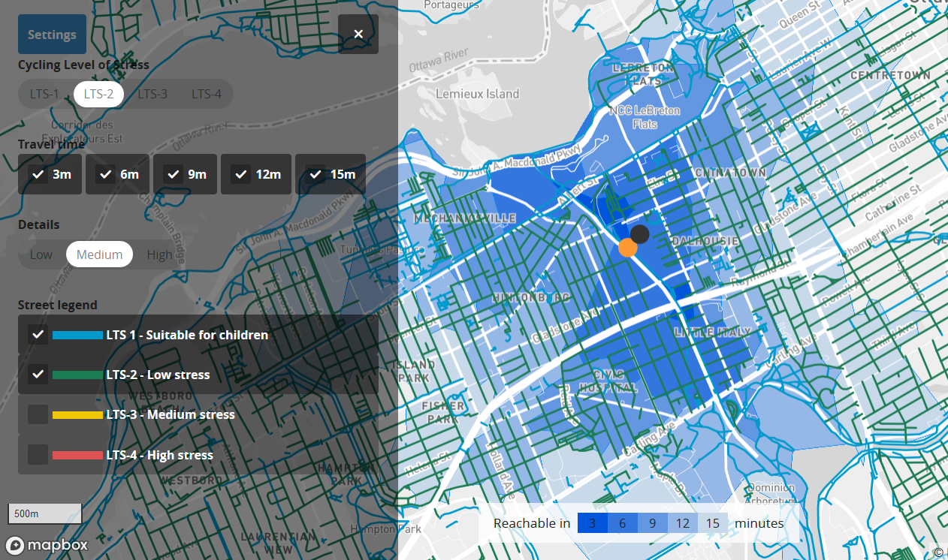
Task: Click the orange start marker on the map
Action: [629, 248]
